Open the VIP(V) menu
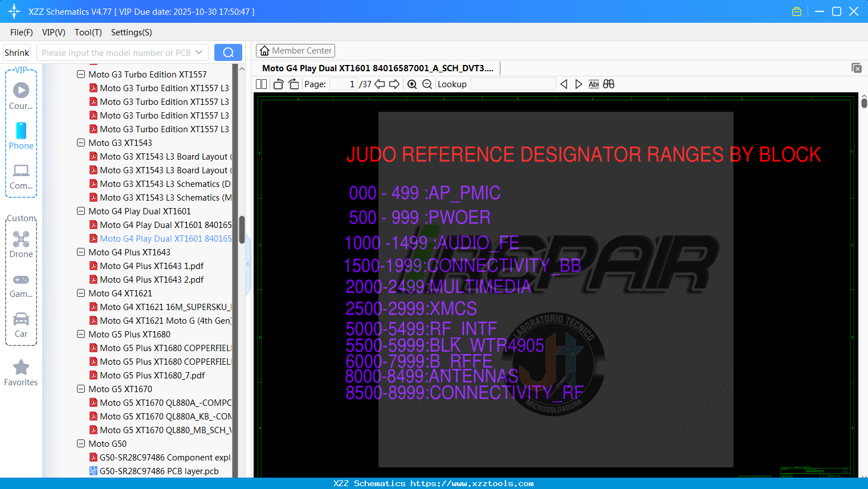Screen dimensions: 868x489 (54, 32)
